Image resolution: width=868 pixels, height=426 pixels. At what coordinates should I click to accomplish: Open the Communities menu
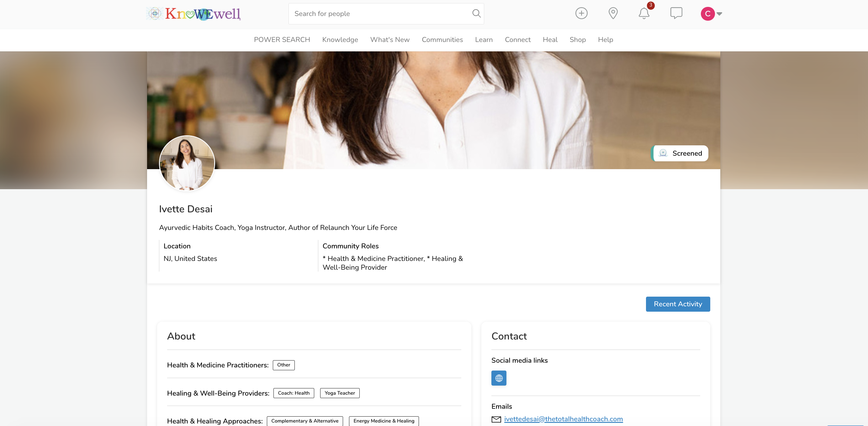[x=442, y=40]
